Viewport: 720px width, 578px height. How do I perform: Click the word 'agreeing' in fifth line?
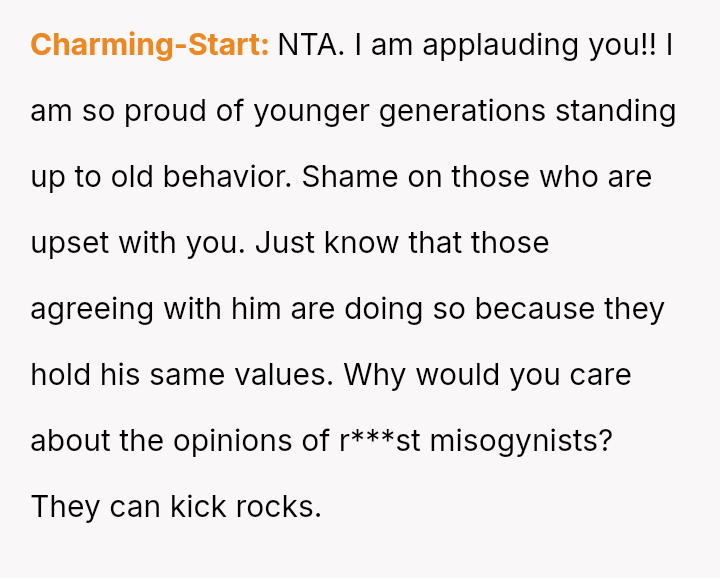pos(92,309)
